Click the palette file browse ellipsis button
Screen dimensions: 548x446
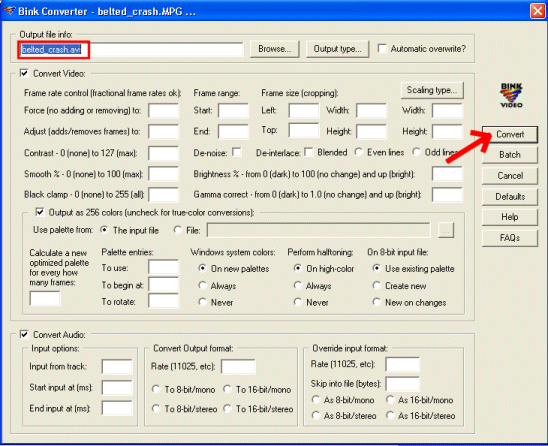(x=446, y=230)
